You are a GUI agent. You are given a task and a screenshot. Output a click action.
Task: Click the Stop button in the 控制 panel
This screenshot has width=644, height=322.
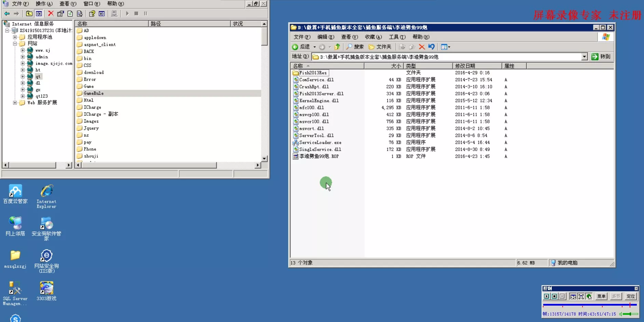click(554, 296)
